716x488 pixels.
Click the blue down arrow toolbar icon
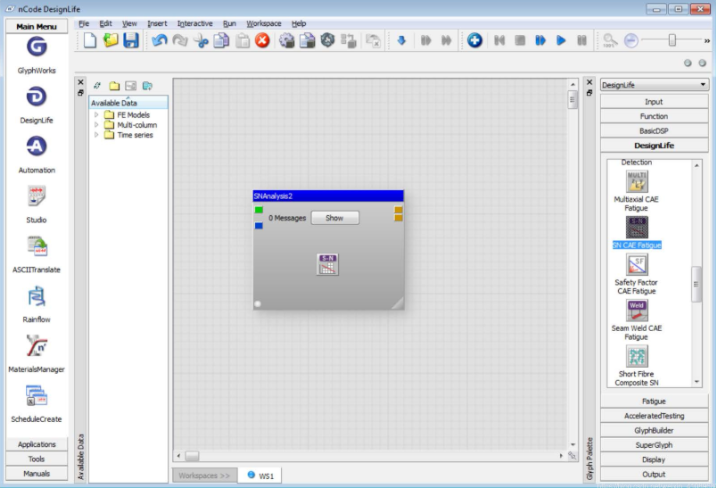pos(401,41)
